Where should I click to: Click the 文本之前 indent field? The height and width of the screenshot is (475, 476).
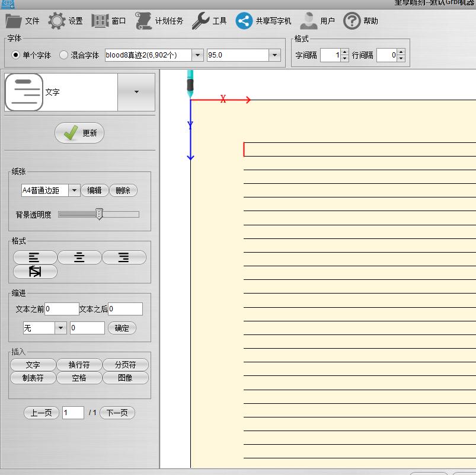(62, 309)
